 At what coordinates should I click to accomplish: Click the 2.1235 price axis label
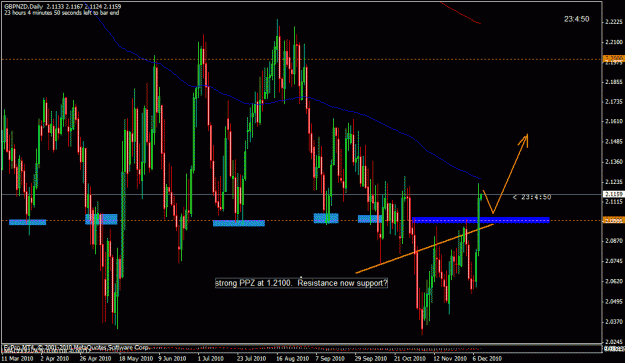click(614, 182)
